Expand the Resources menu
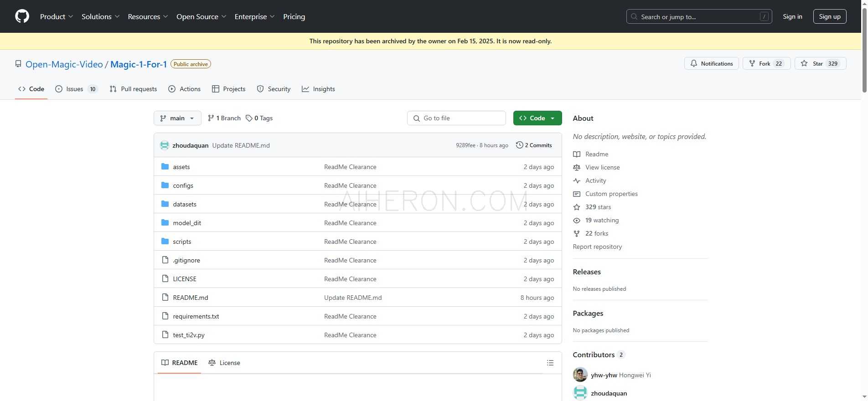The width and height of the screenshot is (868, 401). [x=148, y=16]
